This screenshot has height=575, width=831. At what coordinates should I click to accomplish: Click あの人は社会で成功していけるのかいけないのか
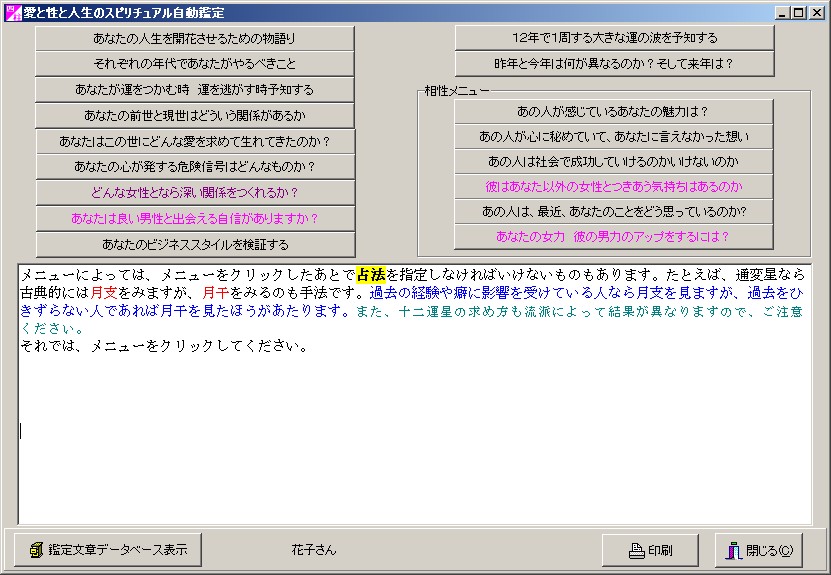coord(614,162)
